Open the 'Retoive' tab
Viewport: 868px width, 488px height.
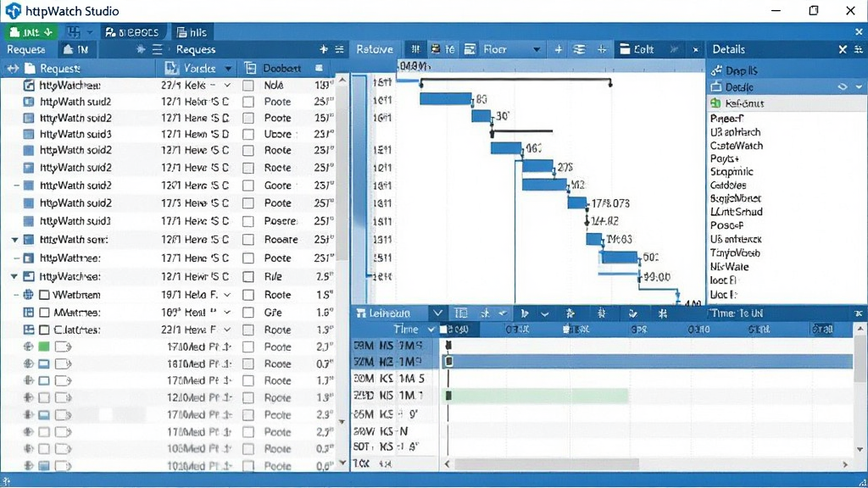pyautogui.click(x=374, y=49)
